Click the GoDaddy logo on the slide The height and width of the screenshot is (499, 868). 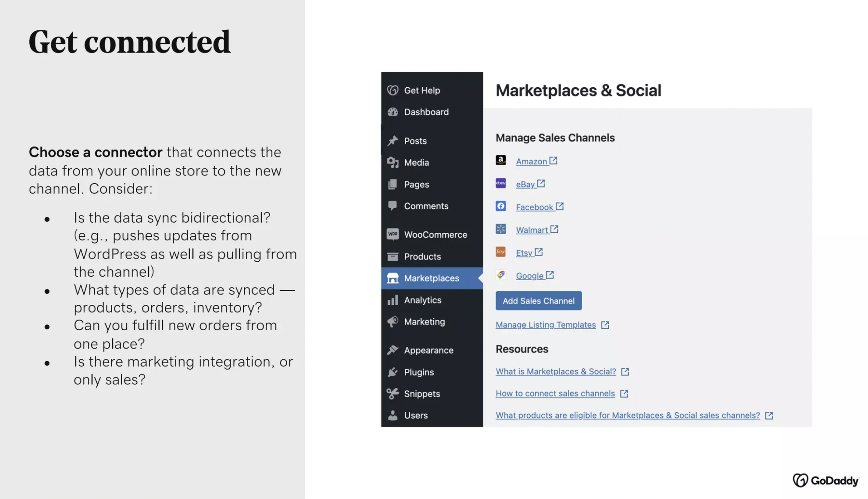(826, 481)
